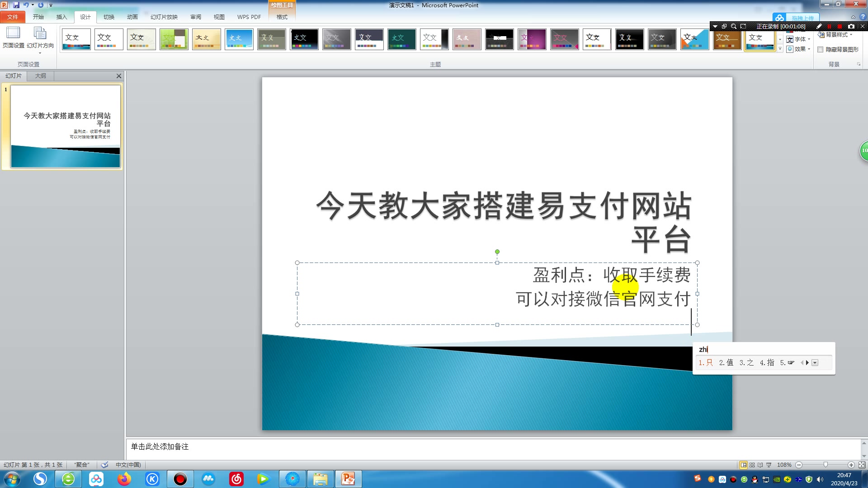The height and width of the screenshot is (488, 868).
Task: Click the recorder's camera snapshot icon
Action: [851, 27]
